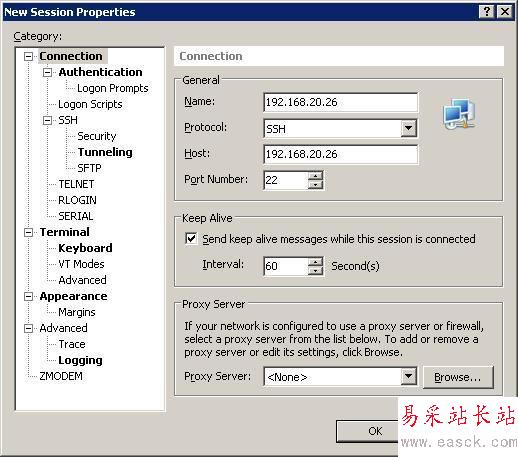Click the Interval seconds field
The width and height of the screenshot is (518, 457).
[286, 266]
